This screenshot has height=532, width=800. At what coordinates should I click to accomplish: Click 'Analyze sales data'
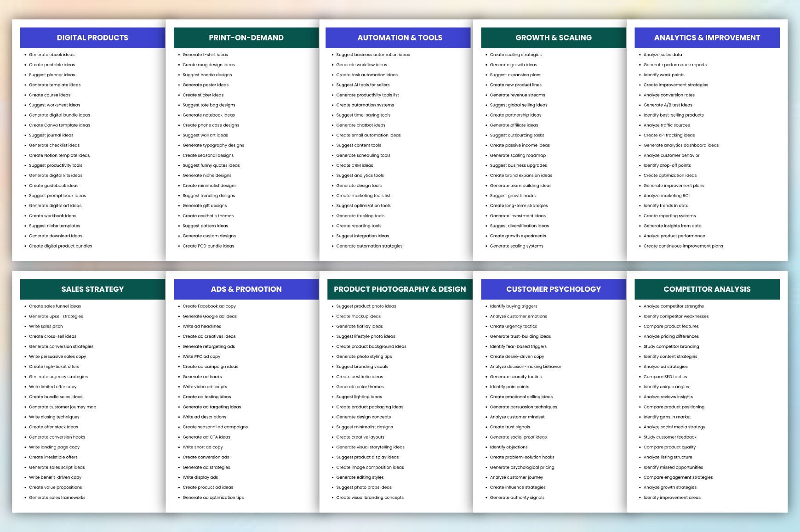pos(663,55)
